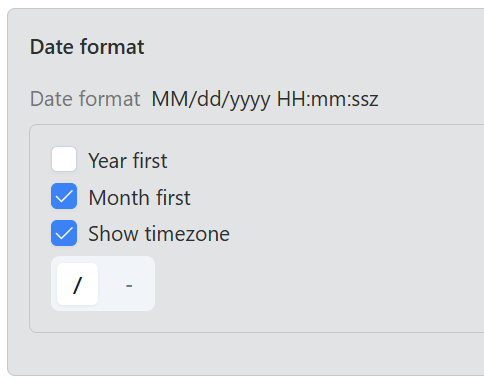Click the 'Show timezone' label text

159,233
